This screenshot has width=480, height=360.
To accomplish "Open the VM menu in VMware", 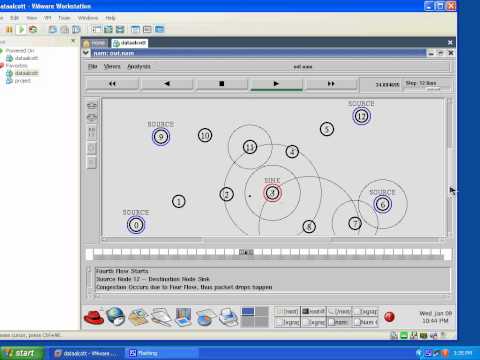I will [48, 18].
